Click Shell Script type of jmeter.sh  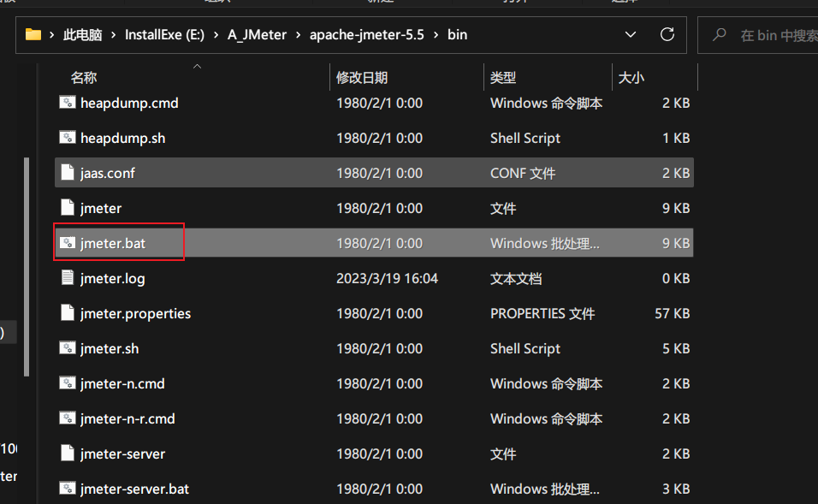525,348
